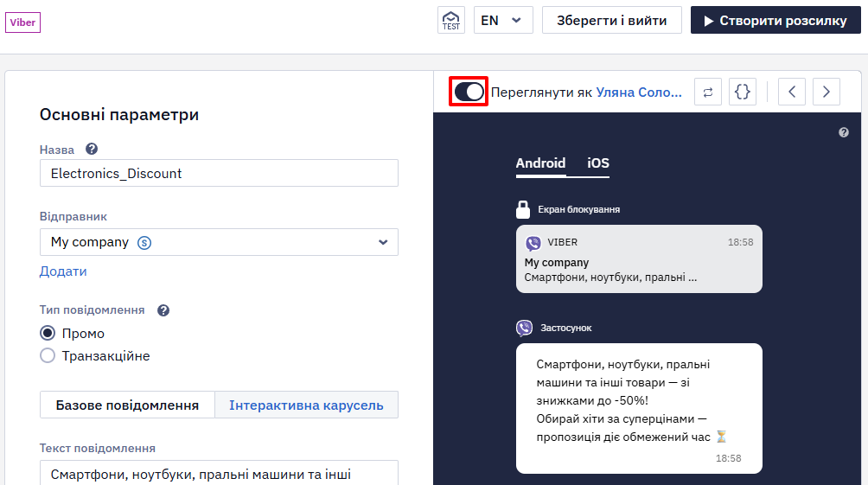The width and height of the screenshot is (868, 485).
Task: Click the Текст повідомлення text field
Action: pos(219,473)
